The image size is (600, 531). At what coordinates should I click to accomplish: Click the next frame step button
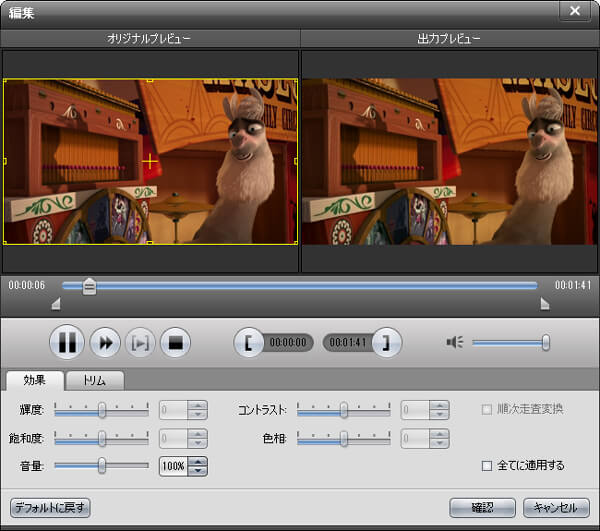click(140, 343)
